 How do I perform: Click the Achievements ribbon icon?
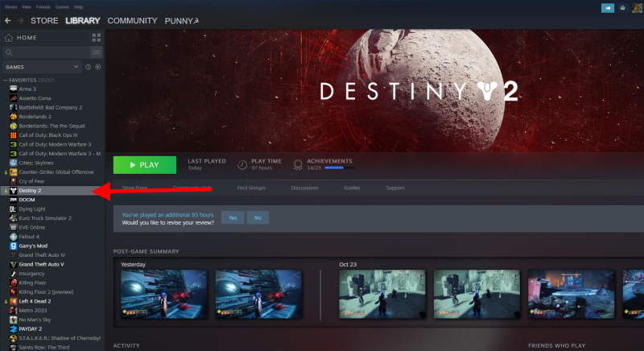coord(298,164)
